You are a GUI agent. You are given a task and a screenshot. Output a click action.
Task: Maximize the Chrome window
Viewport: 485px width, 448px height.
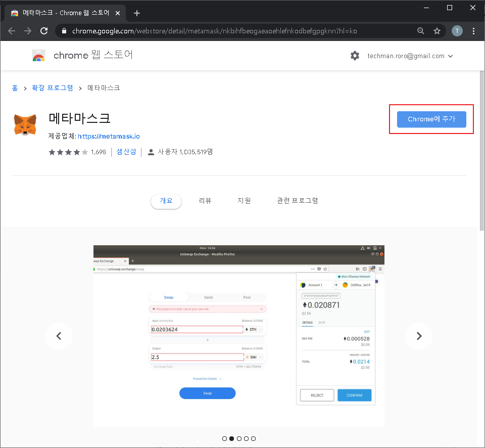450,8
